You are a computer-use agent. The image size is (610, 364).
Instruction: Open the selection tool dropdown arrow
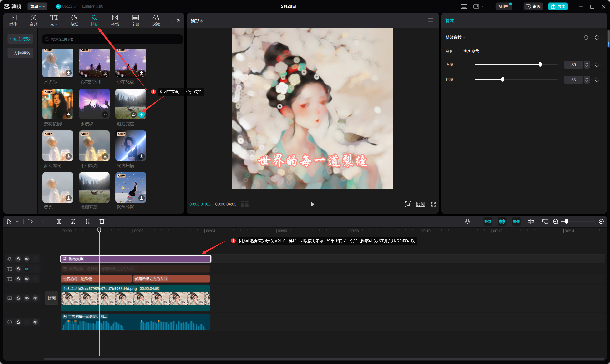pos(17,221)
